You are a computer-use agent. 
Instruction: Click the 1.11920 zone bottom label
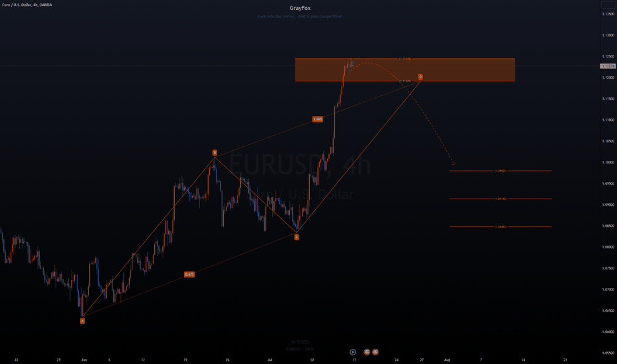[405, 81]
